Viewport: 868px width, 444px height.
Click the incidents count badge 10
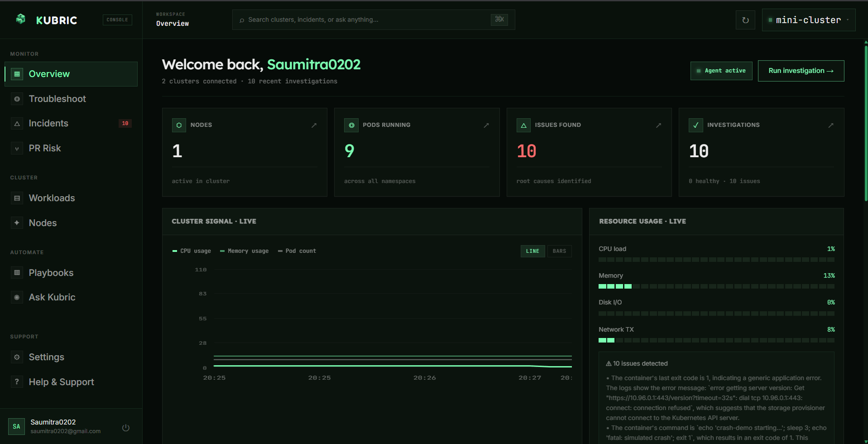(x=125, y=123)
